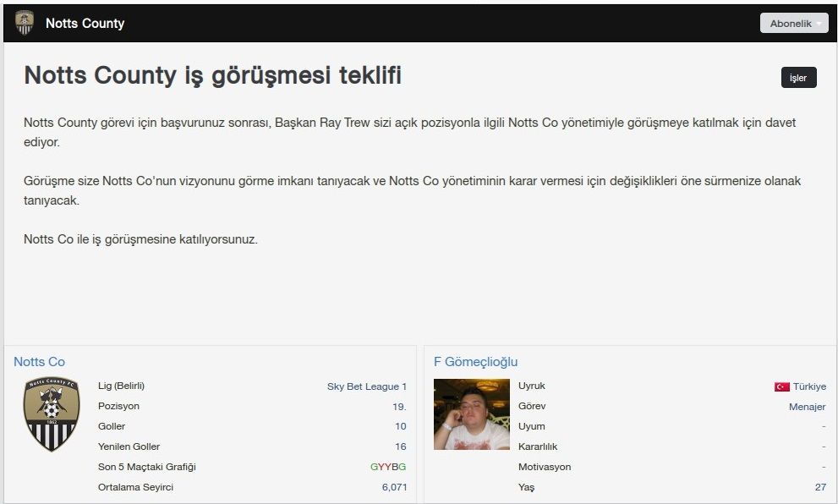Open the Notts County header title
The width and height of the screenshot is (838, 504).
[85, 23]
